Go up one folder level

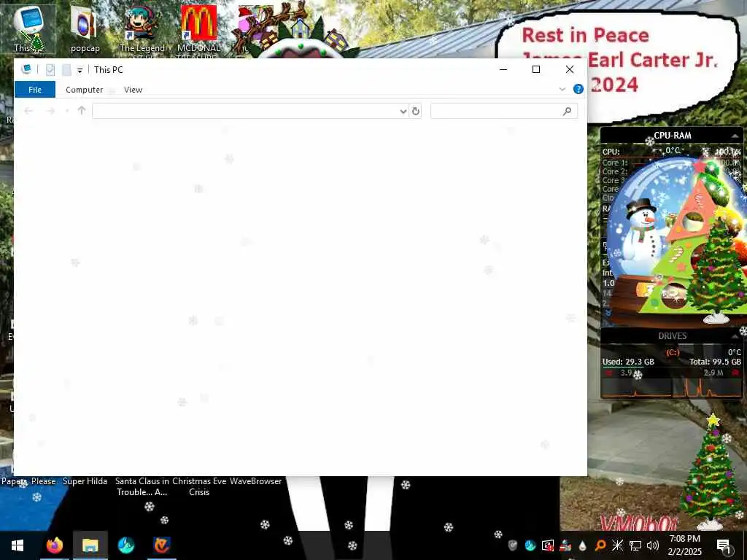[x=82, y=111]
